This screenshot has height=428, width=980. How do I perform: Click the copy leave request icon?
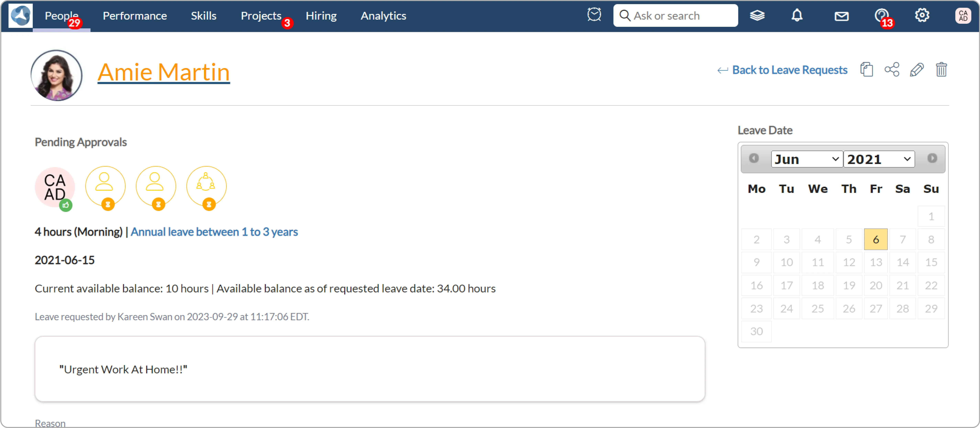pyautogui.click(x=866, y=70)
